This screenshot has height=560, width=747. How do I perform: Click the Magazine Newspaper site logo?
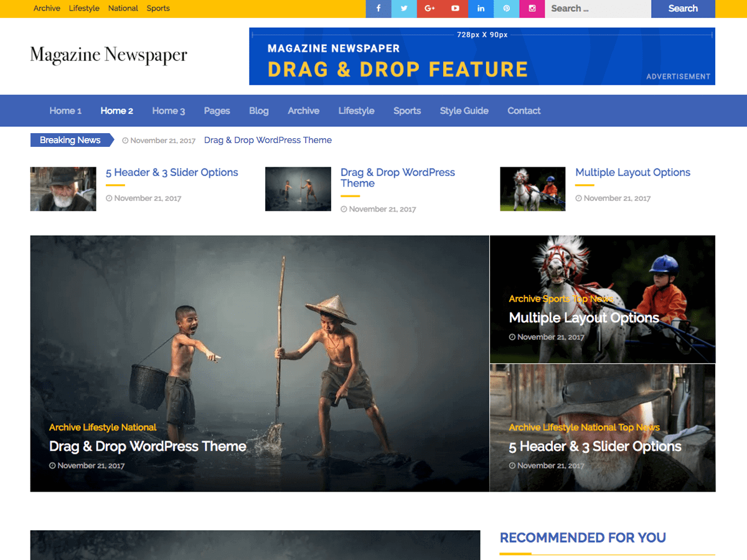point(108,55)
